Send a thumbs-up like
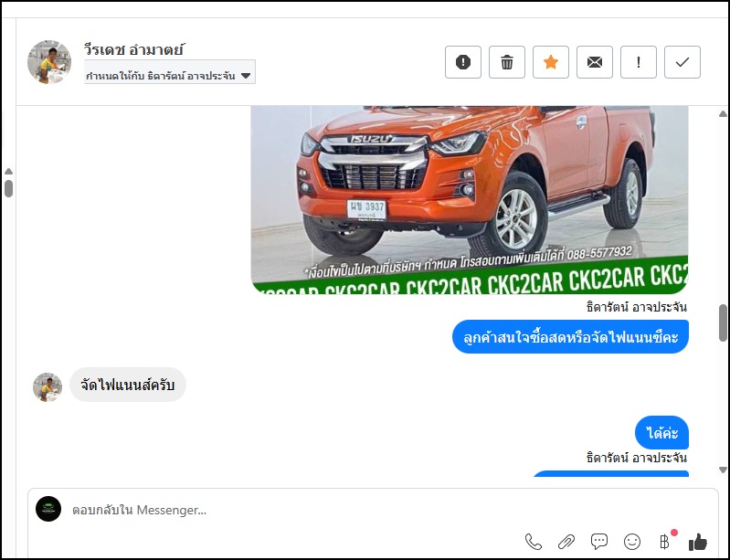This screenshot has height=560, width=730. [x=698, y=541]
